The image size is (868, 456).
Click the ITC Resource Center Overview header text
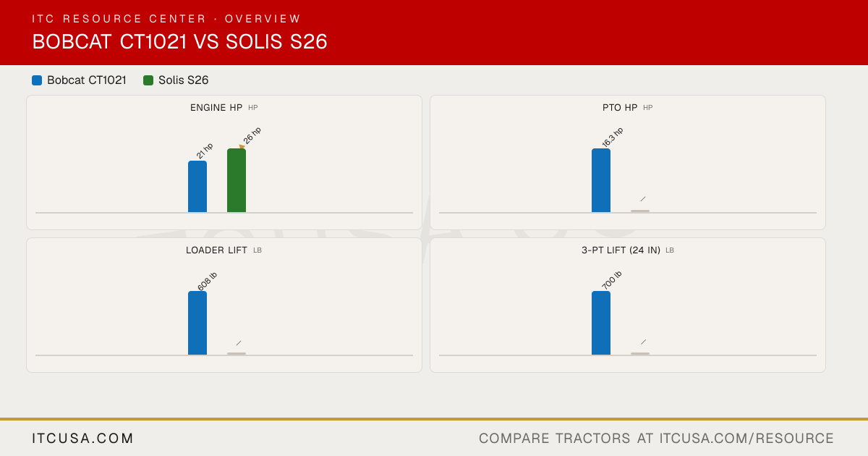click(x=166, y=19)
